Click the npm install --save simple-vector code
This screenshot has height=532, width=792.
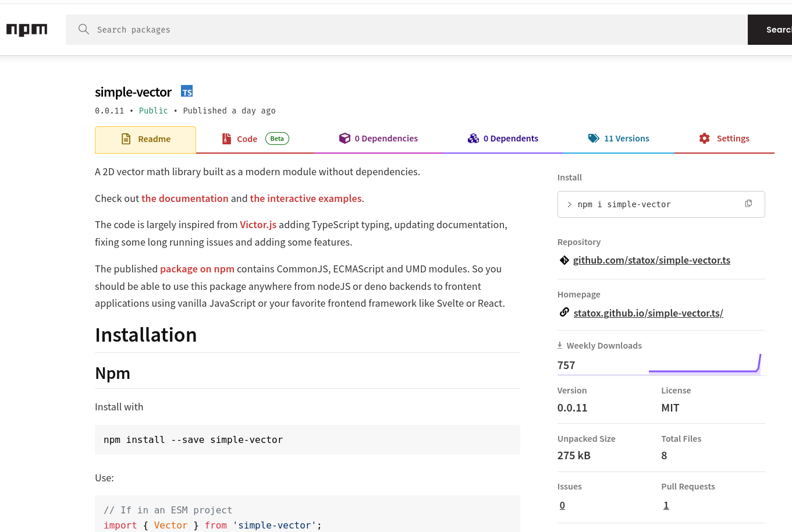[193, 440]
